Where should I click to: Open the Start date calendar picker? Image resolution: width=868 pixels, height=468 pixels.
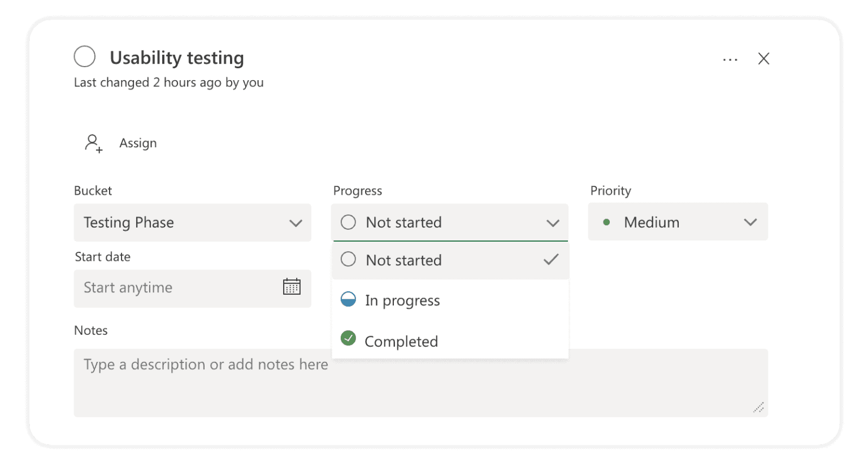tap(292, 287)
